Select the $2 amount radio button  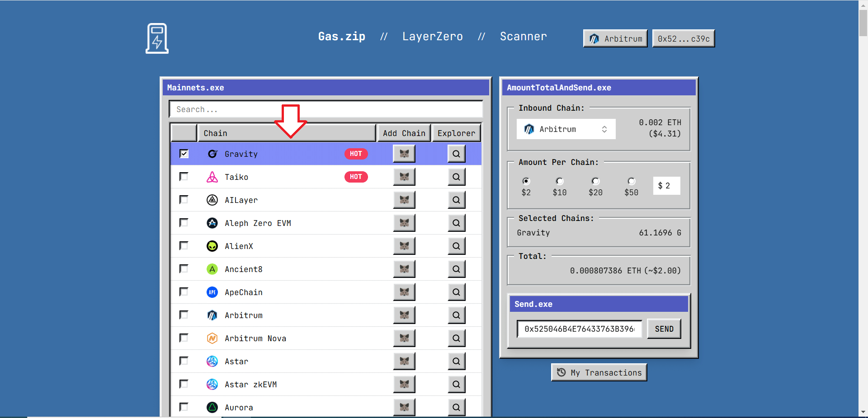(526, 181)
